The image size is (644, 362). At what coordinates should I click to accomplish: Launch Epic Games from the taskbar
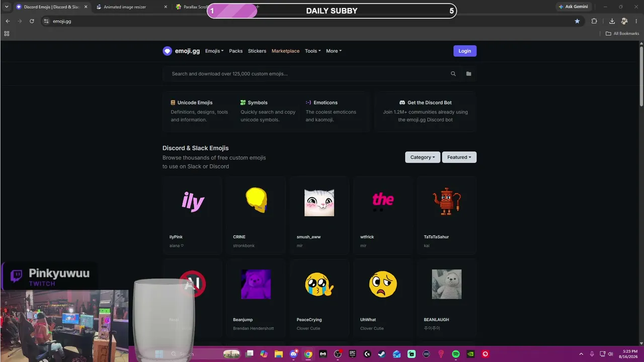tap(353, 354)
